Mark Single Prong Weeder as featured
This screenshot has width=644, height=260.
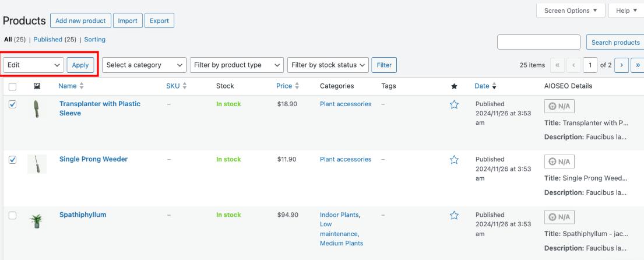pyautogui.click(x=455, y=160)
